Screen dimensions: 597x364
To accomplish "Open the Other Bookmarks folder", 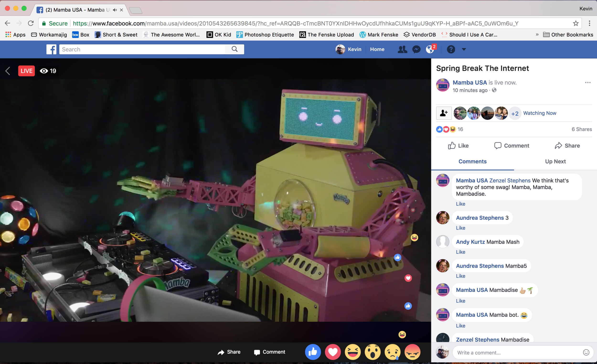I will point(568,35).
